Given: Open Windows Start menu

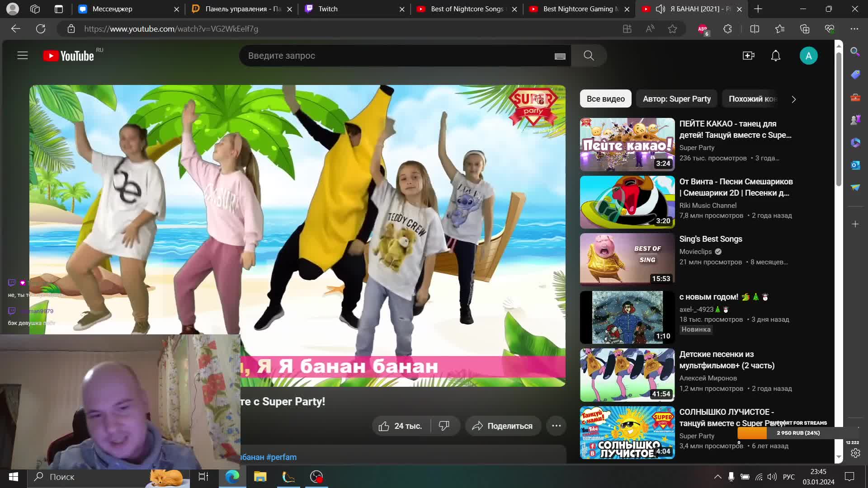Looking at the screenshot, I should (x=14, y=477).
